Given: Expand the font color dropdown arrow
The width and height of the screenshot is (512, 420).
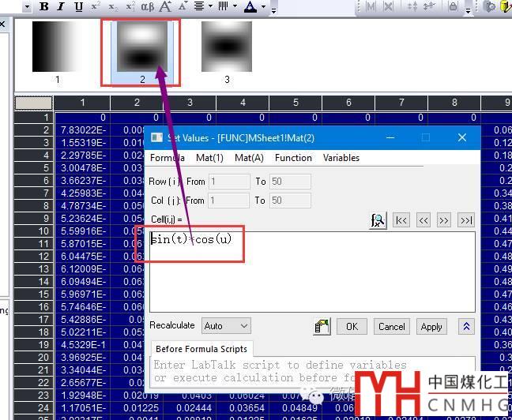Looking at the screenshot, I should click(x=264, y=6).
